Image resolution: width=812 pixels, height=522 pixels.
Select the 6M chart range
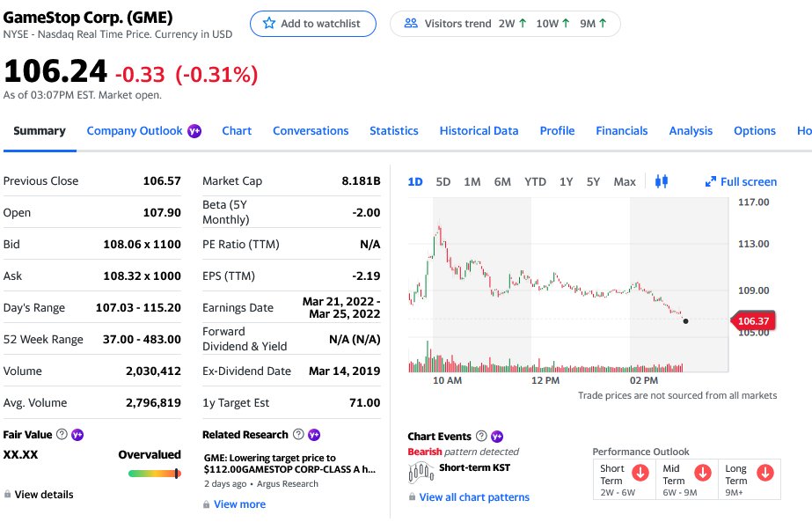[x=502, y=182]
